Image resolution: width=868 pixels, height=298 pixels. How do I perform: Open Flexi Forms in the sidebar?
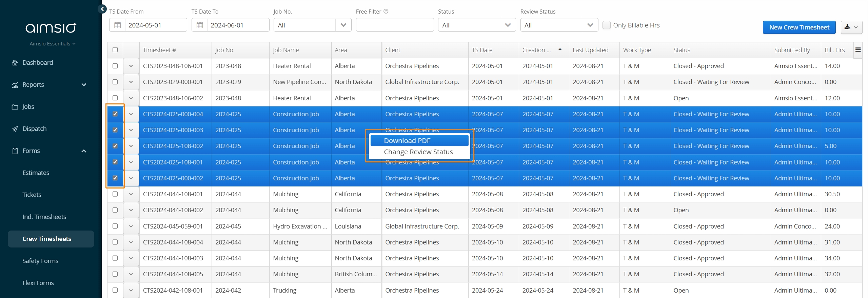38,283
